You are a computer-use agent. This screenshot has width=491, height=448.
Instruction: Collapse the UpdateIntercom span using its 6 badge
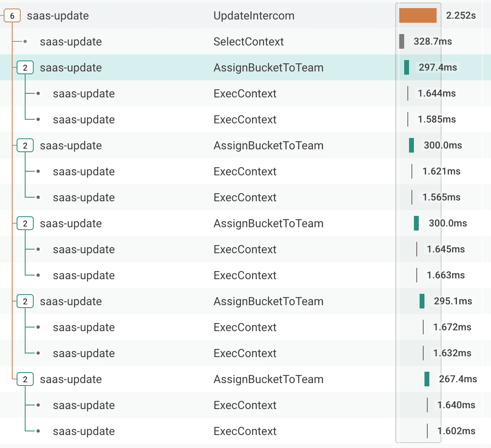tap(12, 15)
